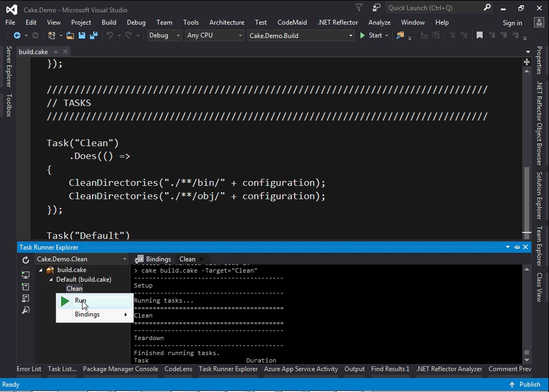Close the build.cake editor tab
Image resolution: width=549 pixels, height=392 pixels.
click(65, 52)
